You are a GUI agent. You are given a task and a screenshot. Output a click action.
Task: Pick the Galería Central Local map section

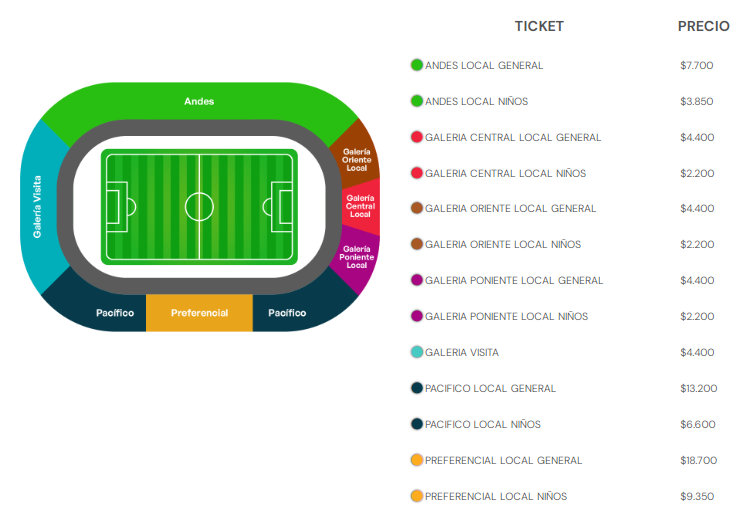(360, 206)
